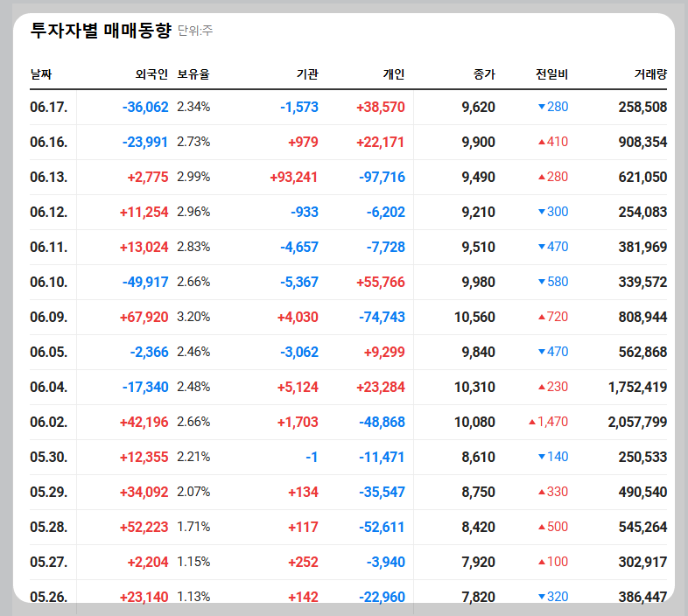
Task: Click individual value -52,611
Action: [x=382, y=528]
